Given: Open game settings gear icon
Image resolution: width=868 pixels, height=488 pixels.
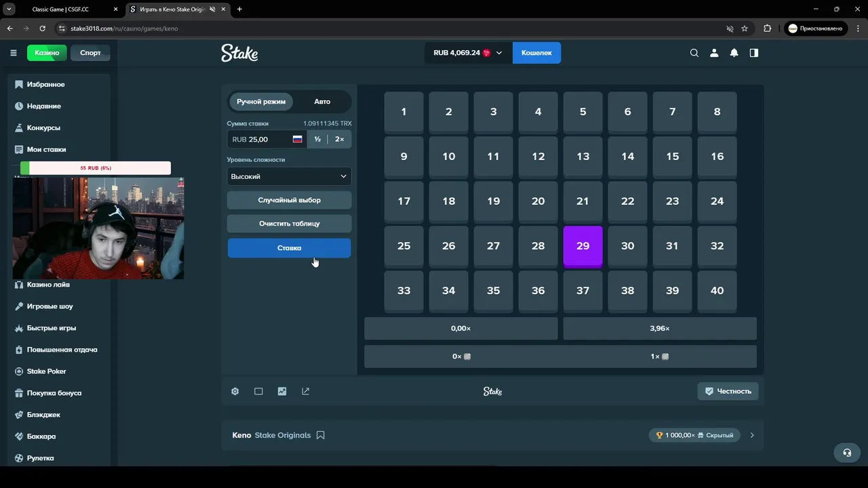Looking at the screenshot, I should (x=235, y=391).
